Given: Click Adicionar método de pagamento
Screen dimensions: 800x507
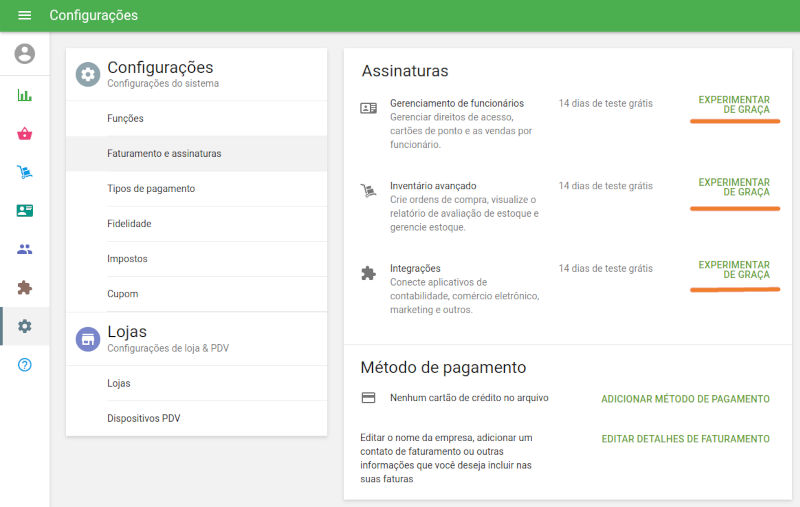Looking at the screenshot, I should pyautogui.click(x=685, y=399).
